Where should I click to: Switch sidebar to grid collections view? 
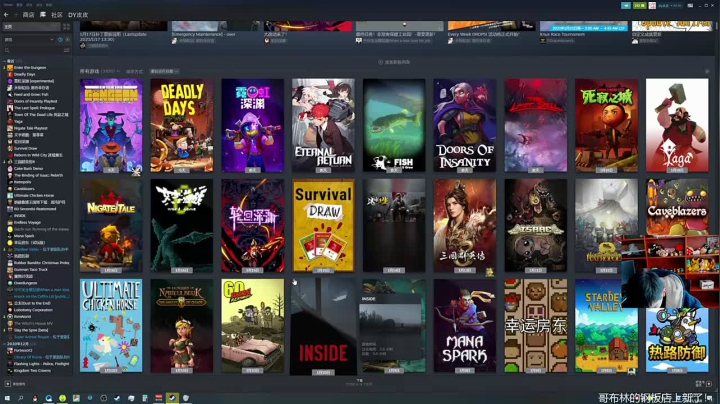pos(67,27)
